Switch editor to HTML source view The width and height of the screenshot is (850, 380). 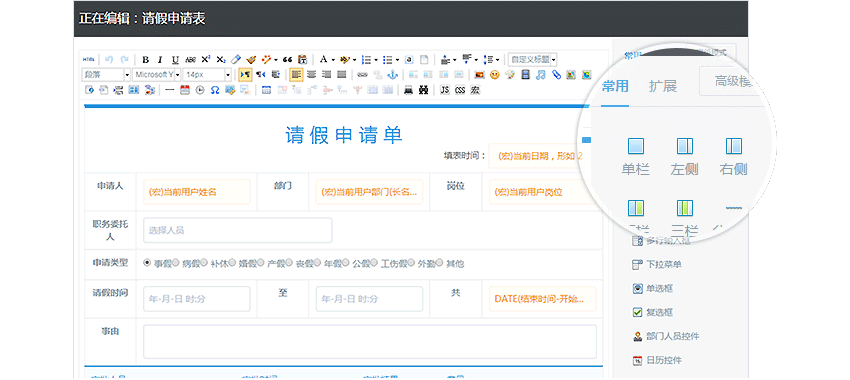coord(88,60)
